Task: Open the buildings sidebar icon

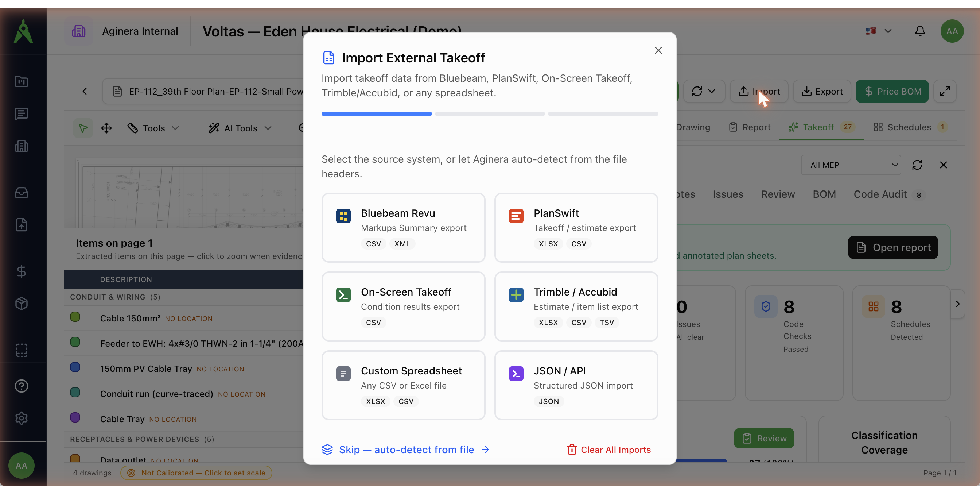Action: [x=22, y=146]
